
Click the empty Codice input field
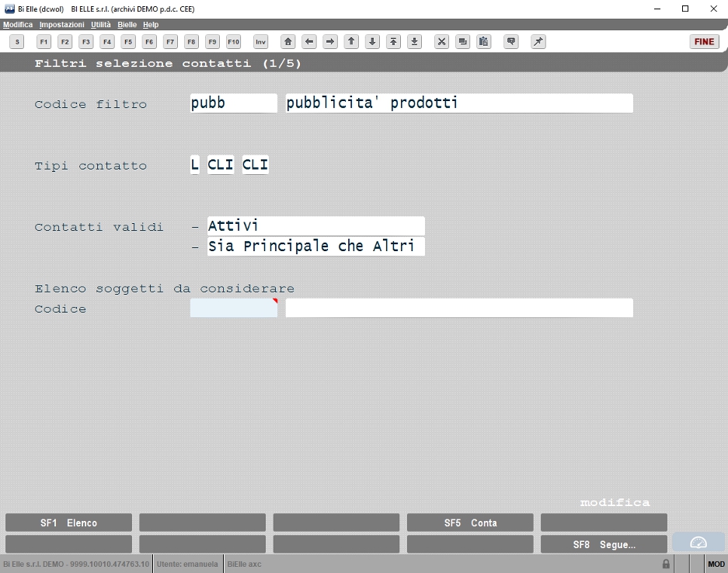pyautogui.click(x=234, y=308)
